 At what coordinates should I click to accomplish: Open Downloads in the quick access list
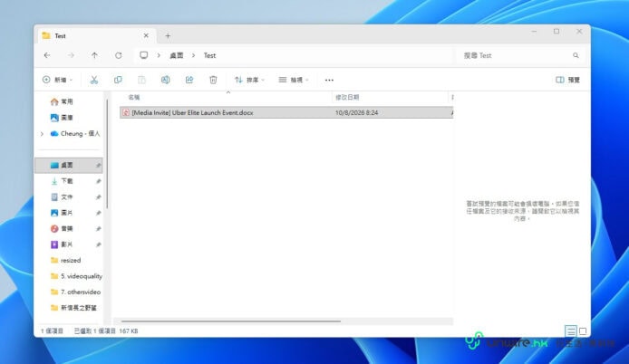click(x=62, y=181)
